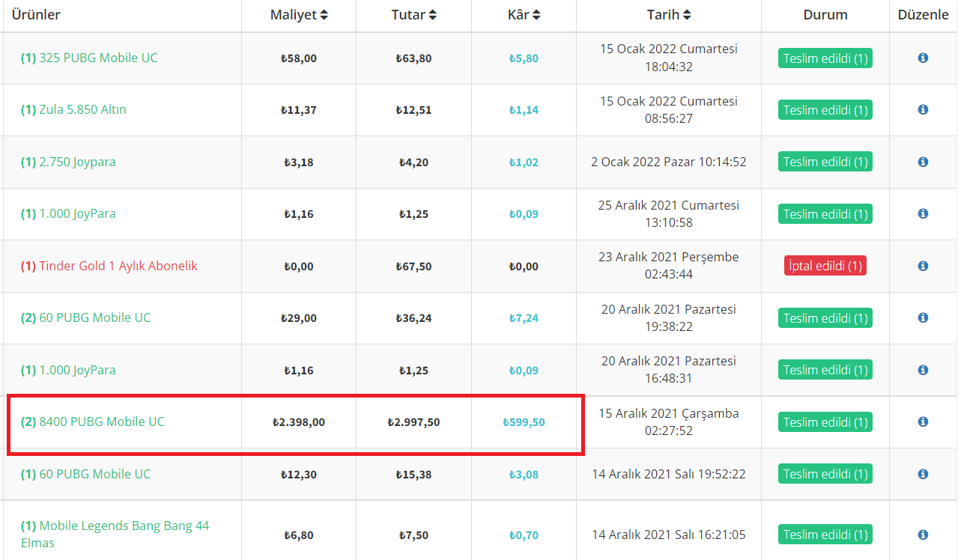Click the red İptal edildi status badge

825,266
